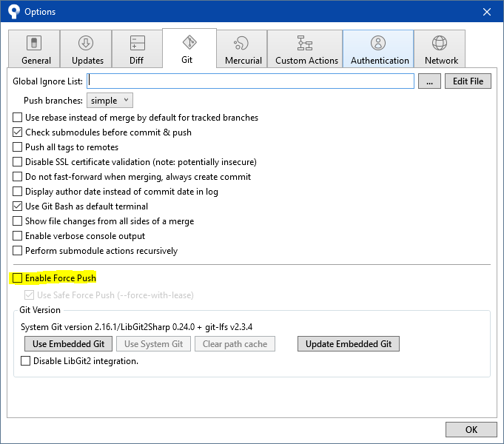Click the Git Version group label
The width and height of the screenshot is (504, 444).
point(40,310)
